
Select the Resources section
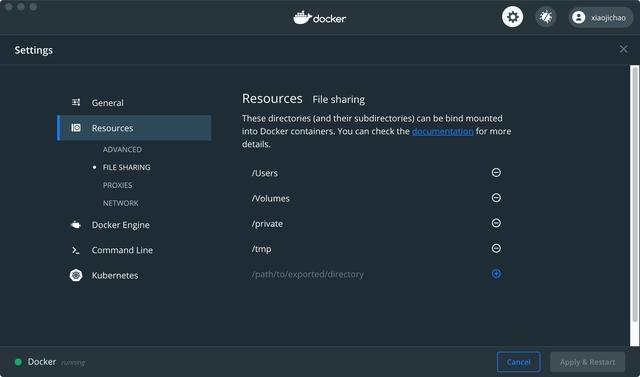click(134, 128)
